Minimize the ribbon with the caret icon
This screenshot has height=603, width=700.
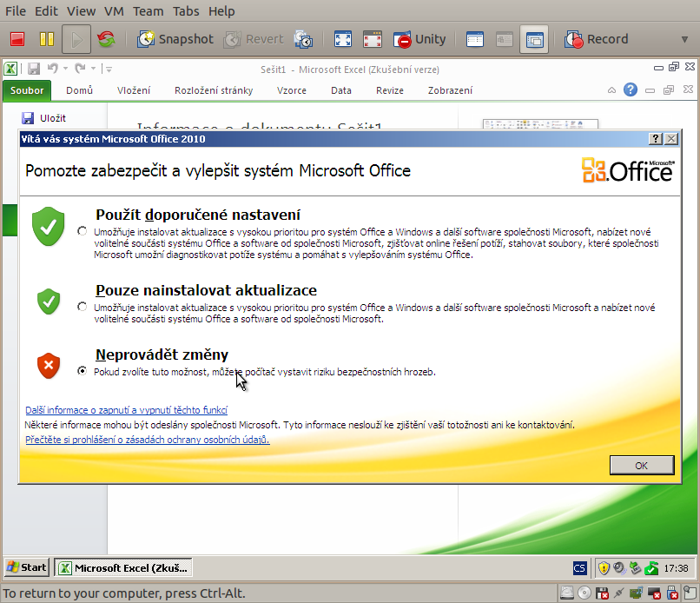point(611,90)
